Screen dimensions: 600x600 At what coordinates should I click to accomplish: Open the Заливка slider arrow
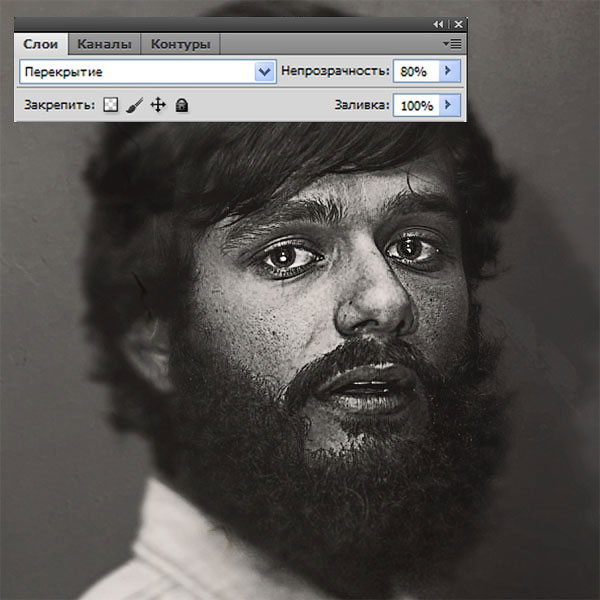(x=449, y=105)
